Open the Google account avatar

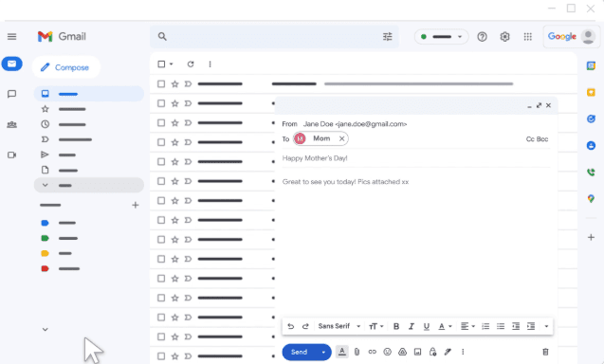(588, 37)
